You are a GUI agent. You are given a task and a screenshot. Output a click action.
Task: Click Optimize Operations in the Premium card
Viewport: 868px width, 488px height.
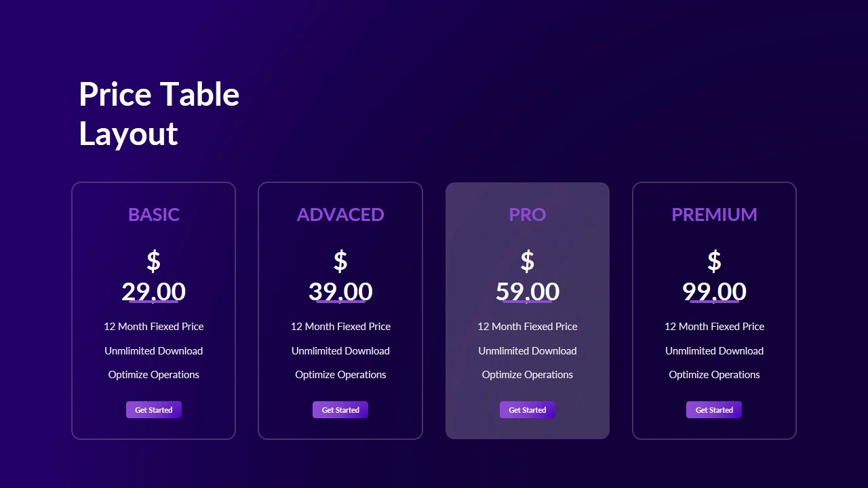click(714, 375)
